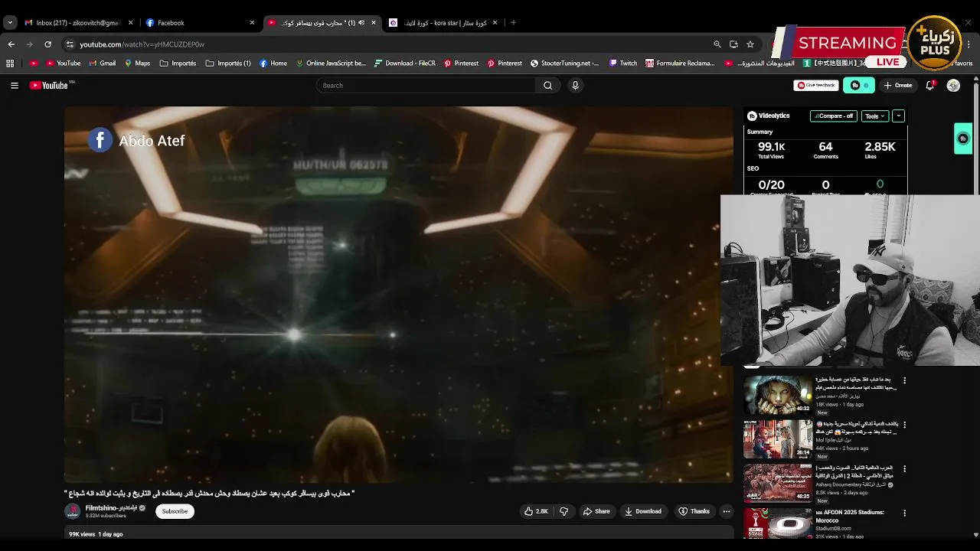Open the apps grid in bookmarks bar
Viewport: 980px width, 551px height.
pyautogui.click(x=10, y=64)
